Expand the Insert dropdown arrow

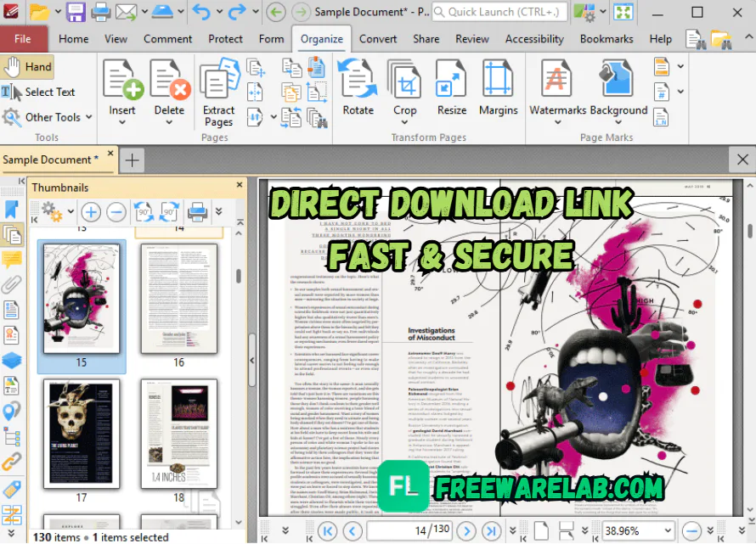tap(122, 122)
